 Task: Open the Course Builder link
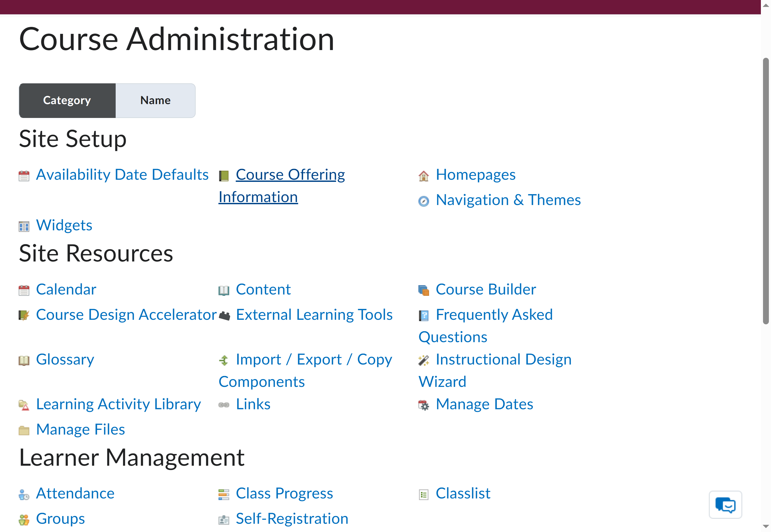tap(486, 289)
